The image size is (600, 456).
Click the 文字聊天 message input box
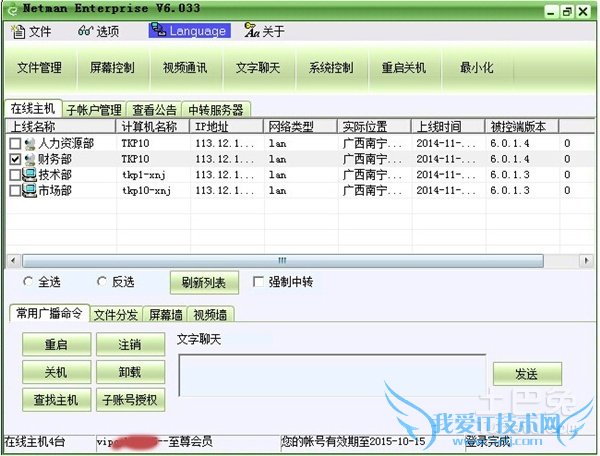point(332,375)
